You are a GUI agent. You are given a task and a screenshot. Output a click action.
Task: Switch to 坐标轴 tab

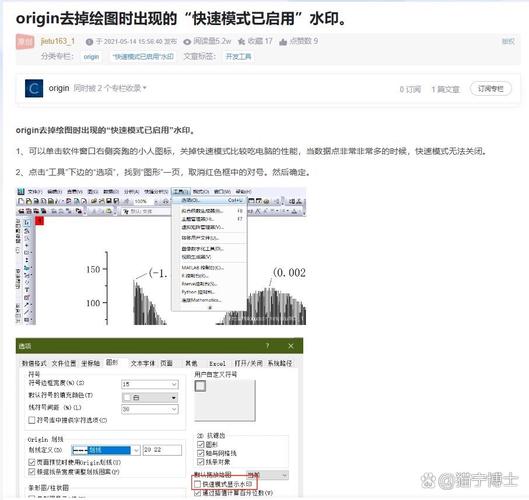[90, 363]
